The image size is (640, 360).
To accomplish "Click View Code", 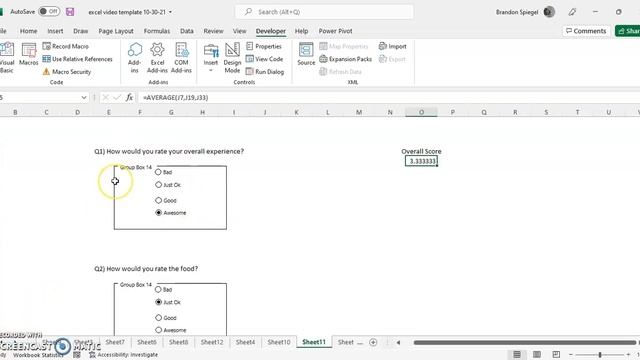I will coord(264,59).
